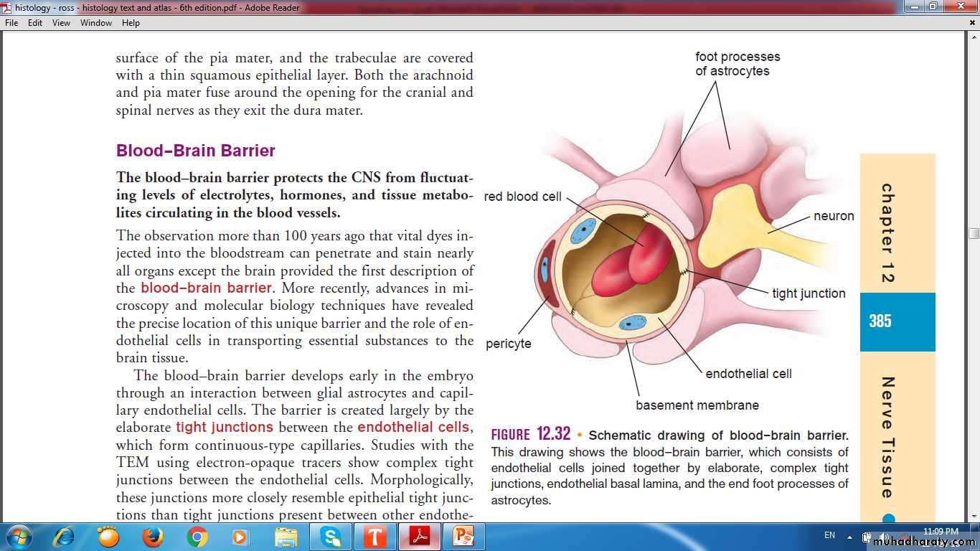
Task: Switch to PowerPoint in the taskbar
Action: [463, 537]
